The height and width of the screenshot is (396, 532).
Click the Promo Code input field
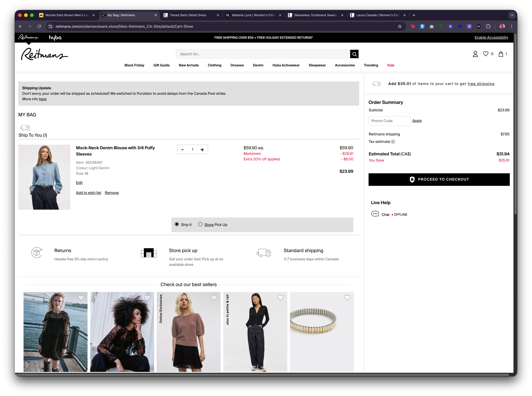coord(389,121)
